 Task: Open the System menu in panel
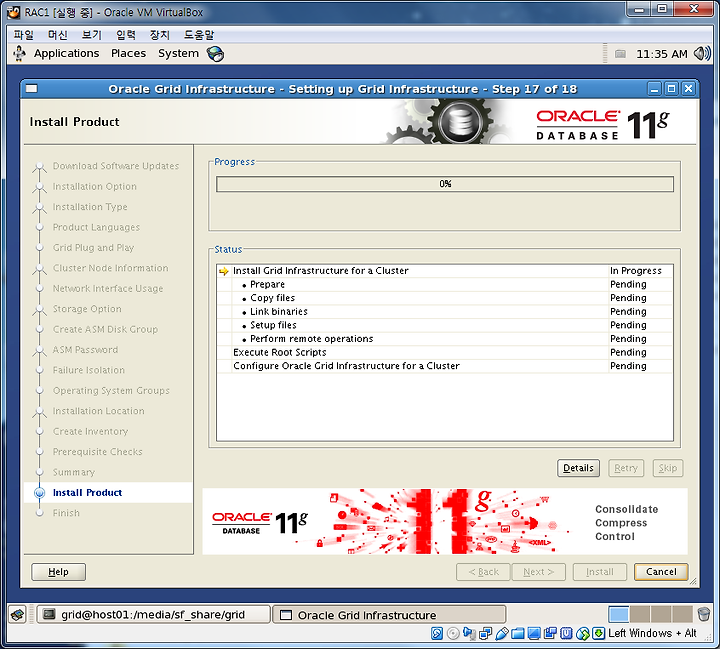[178, 53]
